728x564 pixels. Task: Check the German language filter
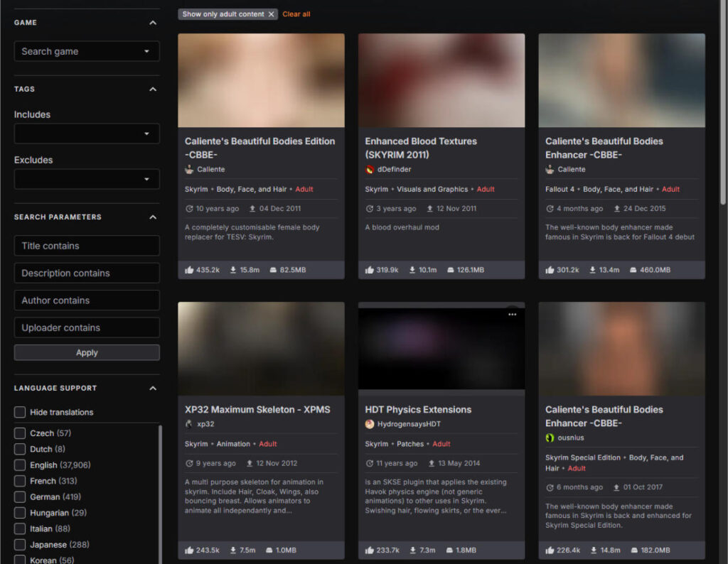[x=19, y=497]
